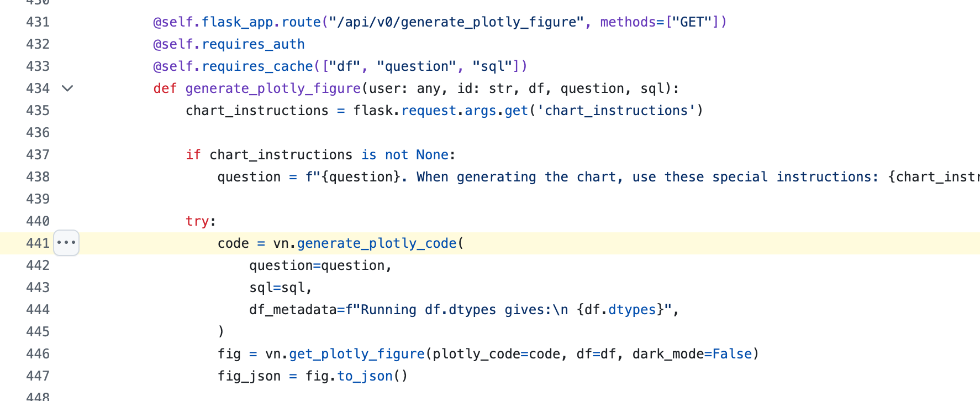The image size is (980, 401).
Task: Click line number 434 in the gutter
Action: (x=38, y=88)
